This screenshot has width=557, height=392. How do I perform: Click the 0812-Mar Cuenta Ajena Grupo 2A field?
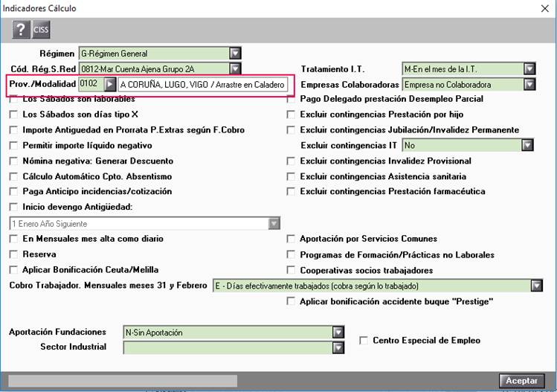pos(154,68)
